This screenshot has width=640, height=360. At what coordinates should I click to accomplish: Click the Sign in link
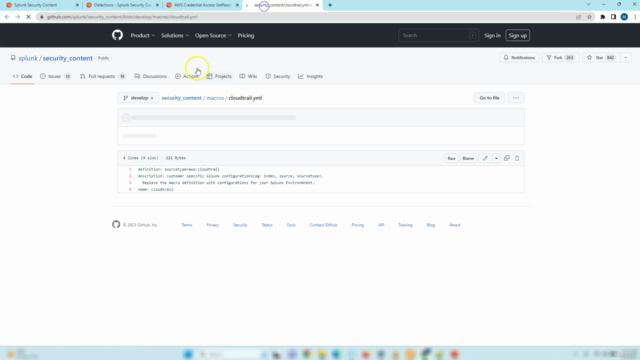[492, 36]
